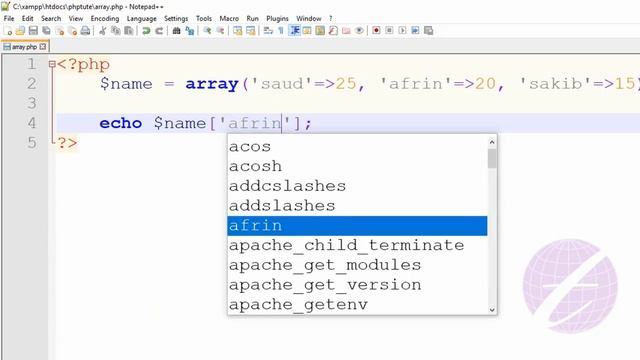Choose apache_get_modules suggestion
This screenshot has width=640, height=360.
point(357,265)
